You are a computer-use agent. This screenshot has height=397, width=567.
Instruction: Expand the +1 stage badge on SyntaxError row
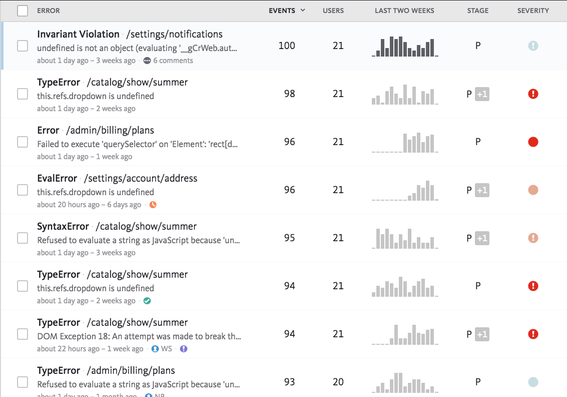click(x=482, y=238)
